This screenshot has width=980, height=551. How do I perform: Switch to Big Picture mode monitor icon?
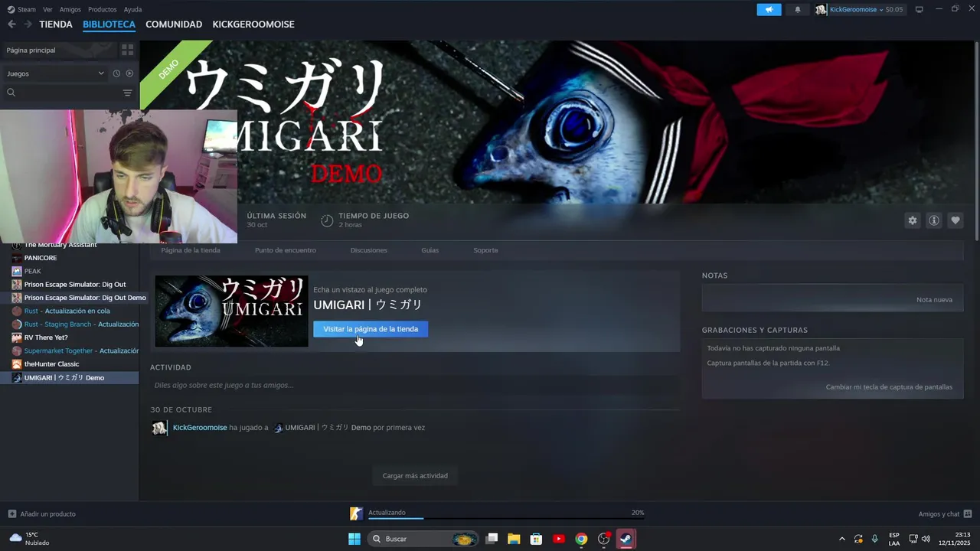pos(919,9)
